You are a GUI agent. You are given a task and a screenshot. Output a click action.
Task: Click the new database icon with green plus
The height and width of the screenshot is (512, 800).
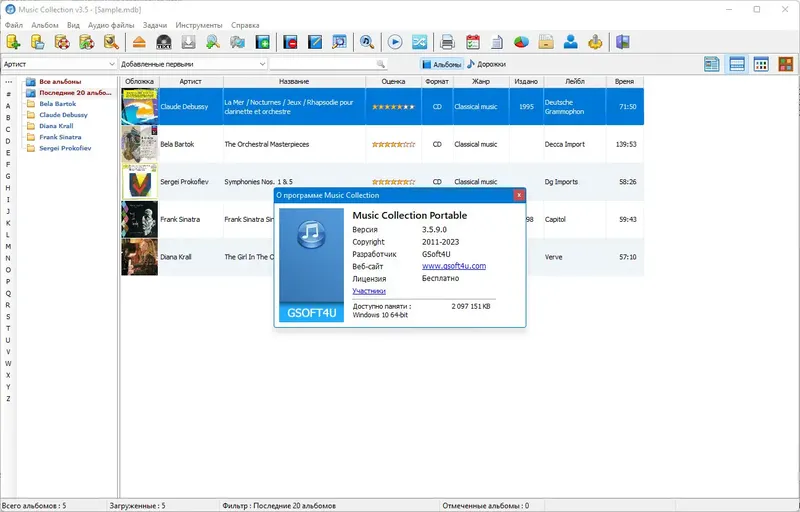click(x=13, y=42)
